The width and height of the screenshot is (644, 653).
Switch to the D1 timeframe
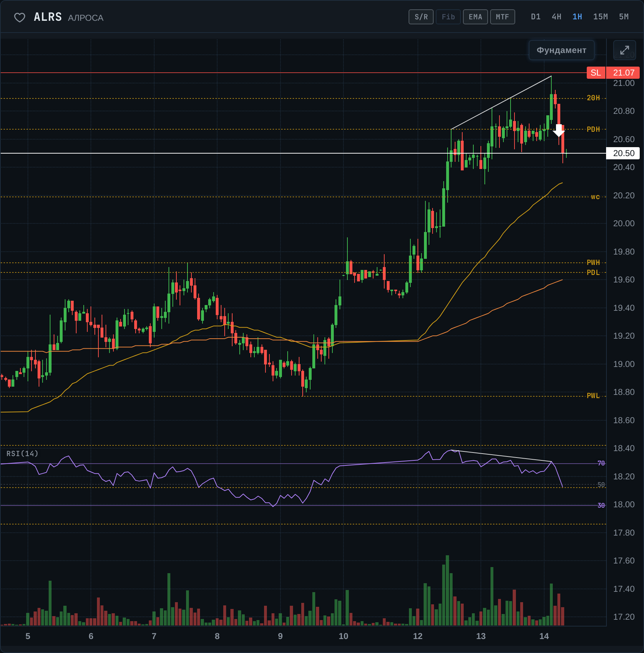tap(536, 17)
